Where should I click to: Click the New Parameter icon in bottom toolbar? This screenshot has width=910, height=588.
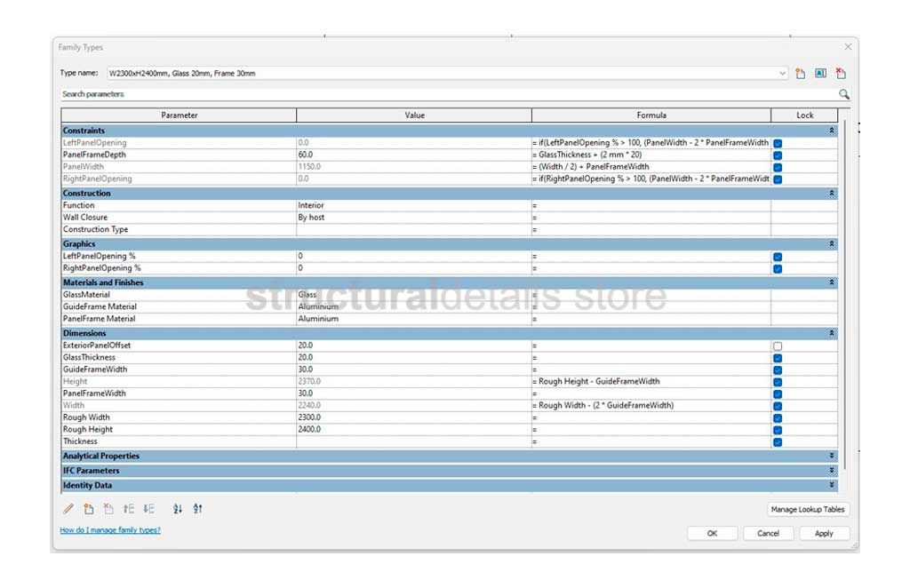pos(89,509)
